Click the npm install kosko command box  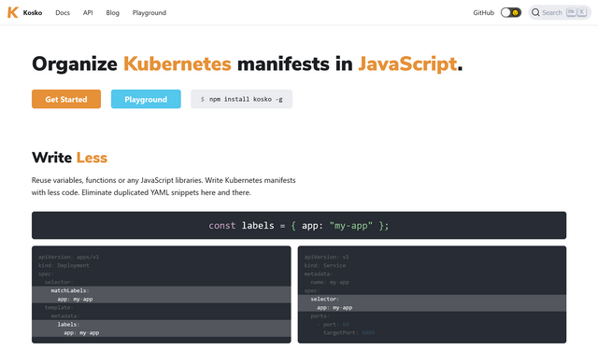tap(241, 99)
